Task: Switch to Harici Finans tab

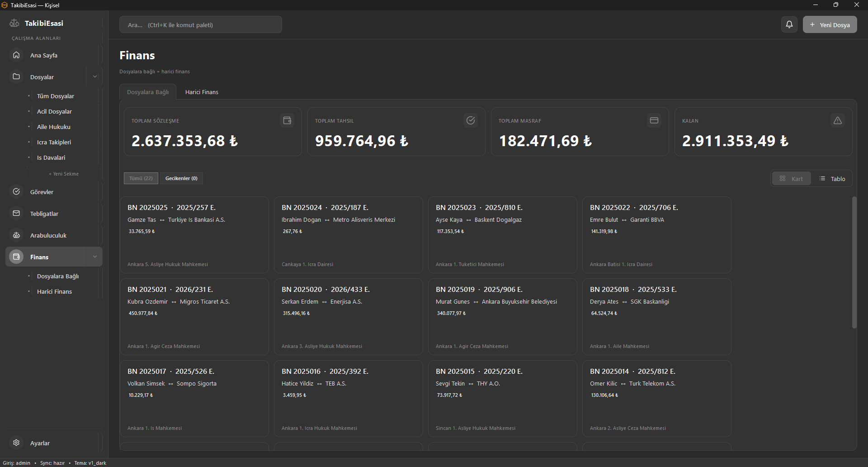Action: [202, 92]
